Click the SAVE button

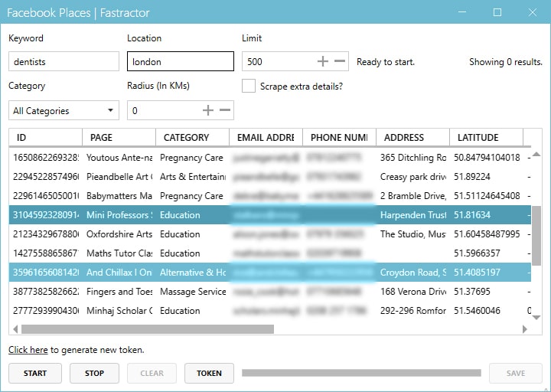[x=516, y=373]
